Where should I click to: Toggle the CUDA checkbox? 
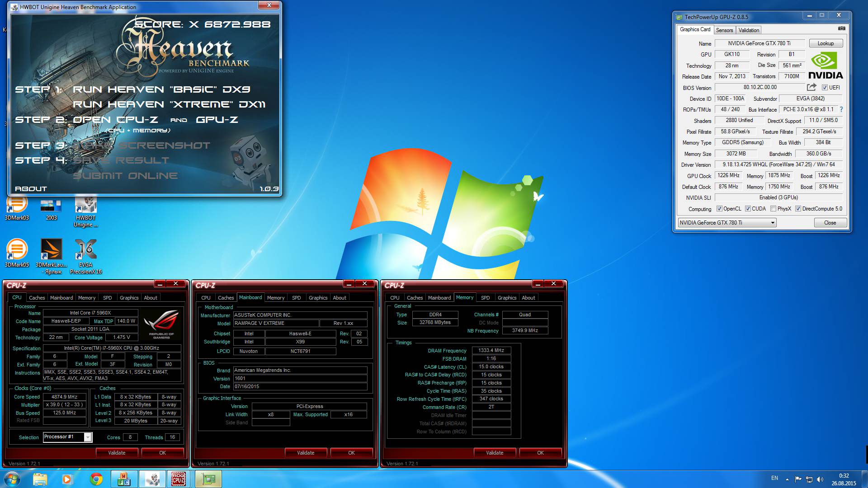coord(748,209)
